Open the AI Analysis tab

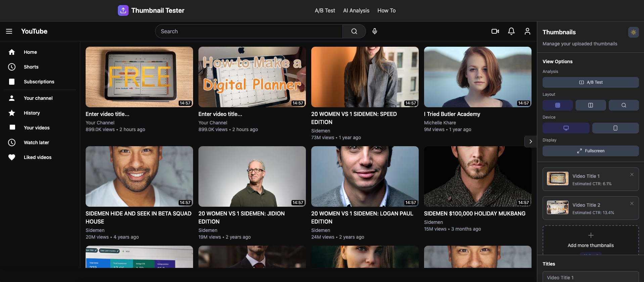(x=356, y=10)
